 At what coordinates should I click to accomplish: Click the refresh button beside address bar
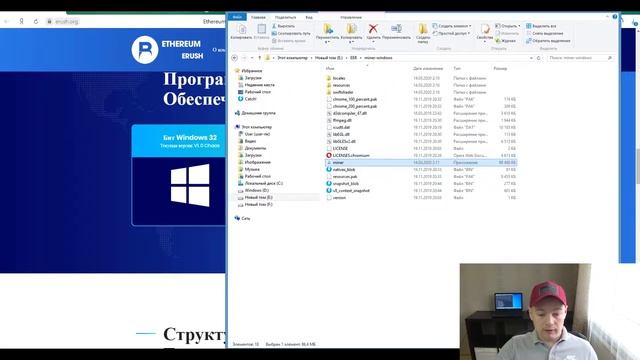(538, 58)
